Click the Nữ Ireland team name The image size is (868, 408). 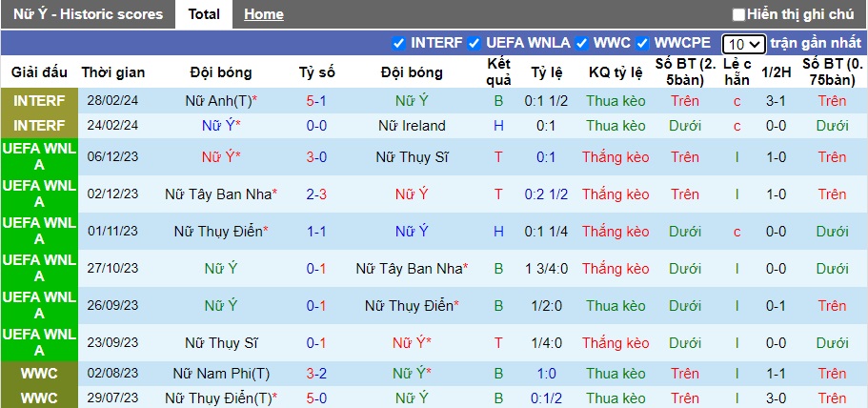tap(412, 126)
